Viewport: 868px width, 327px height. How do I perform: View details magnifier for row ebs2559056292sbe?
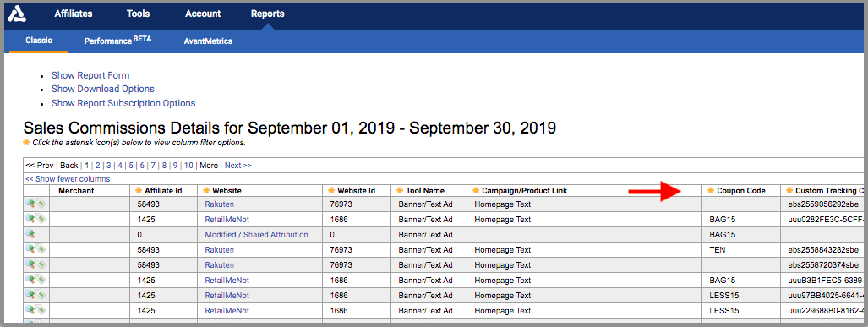(x=30, y=204)
